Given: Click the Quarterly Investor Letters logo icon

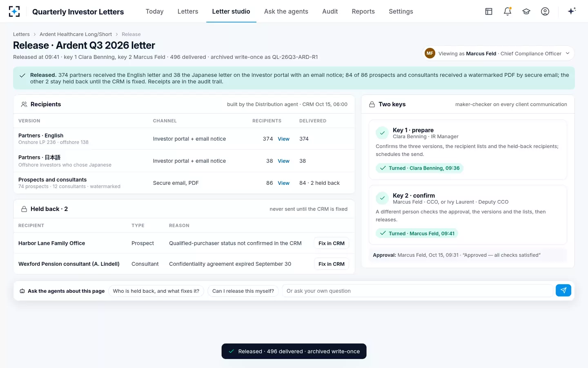Looking at the screenshot, I should point(14,11).
